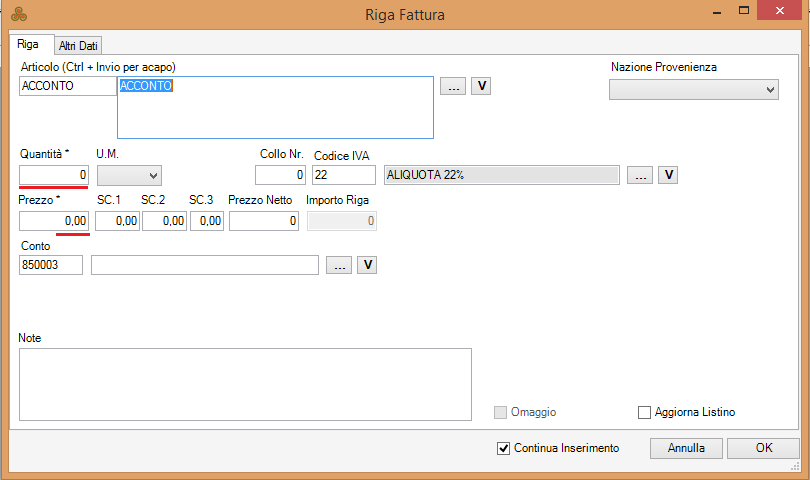Viewport: 810px width, 480px height.
Task: Click the V button beside Conto field
Action: click(x=367, y=265)
